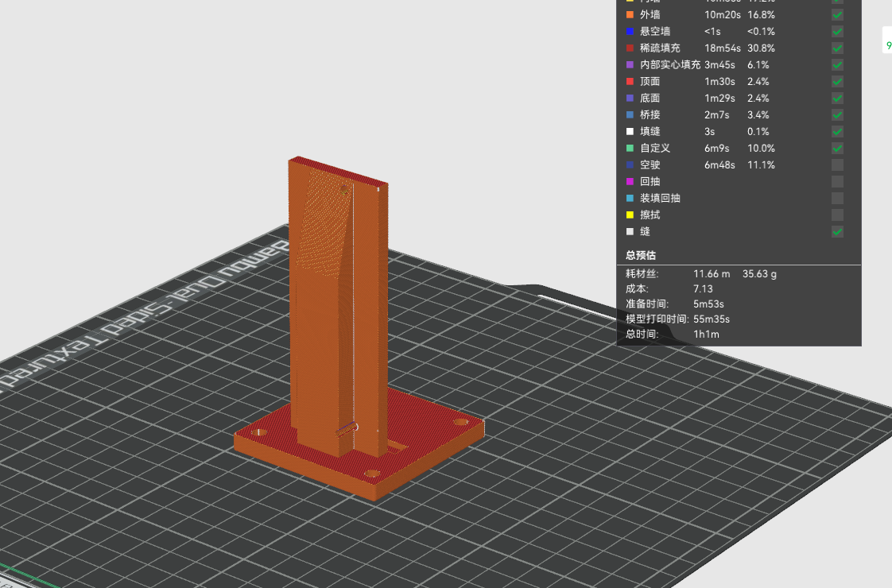Select the 自定义 legend label
This screenshot has width=892, height=588.
tap(655, 149)
